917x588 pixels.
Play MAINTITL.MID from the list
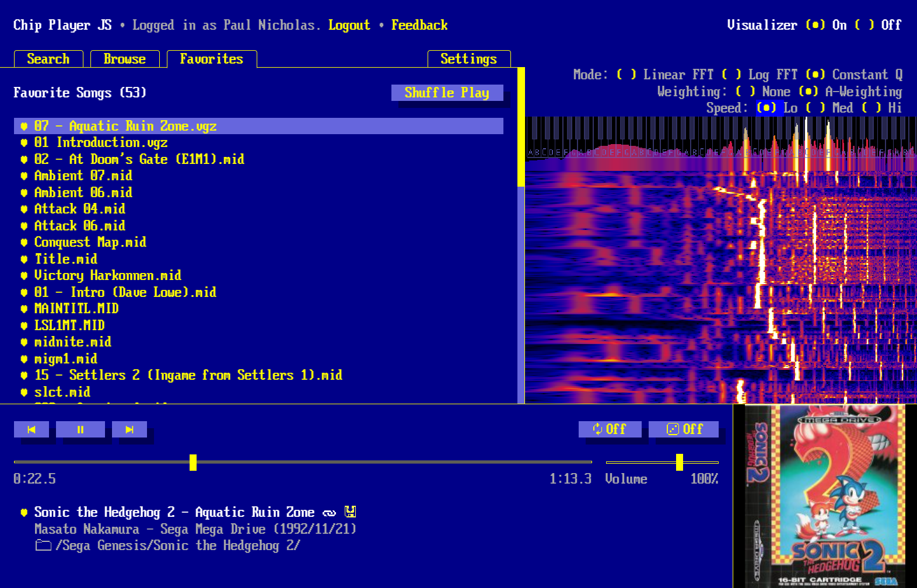[76, 309]
